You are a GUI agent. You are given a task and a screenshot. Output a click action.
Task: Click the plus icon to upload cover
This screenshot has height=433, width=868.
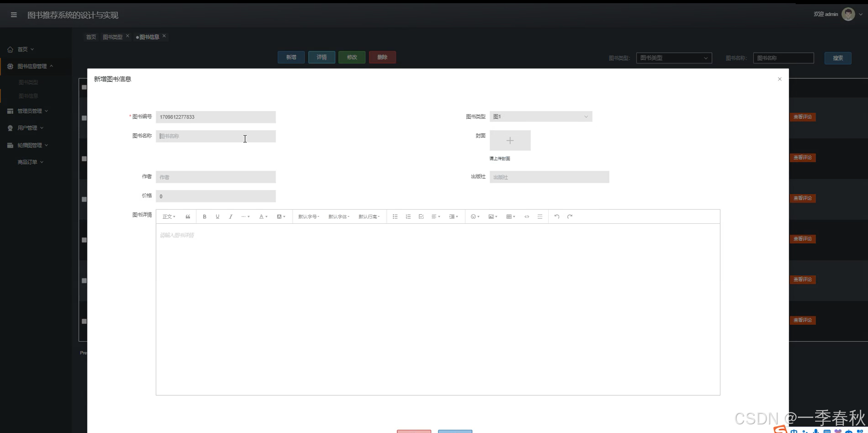click(510, 141)
